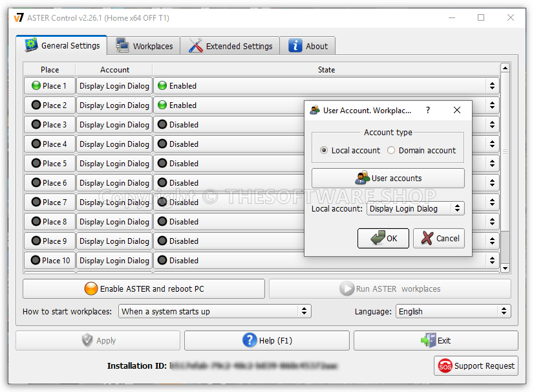Screen dimensions: 534x392
Task: Open the Place 9 State dropdown arrows
Action: coord(492,241)
